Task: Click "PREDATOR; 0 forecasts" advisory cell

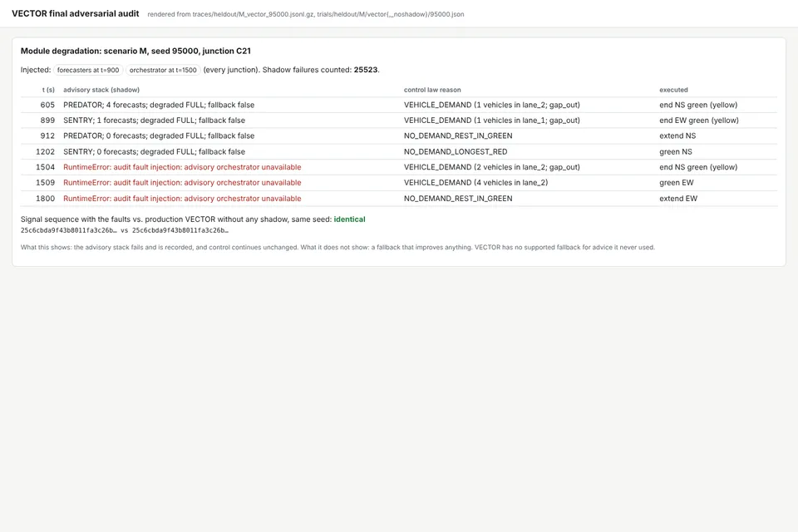Action: coord(159,136)
